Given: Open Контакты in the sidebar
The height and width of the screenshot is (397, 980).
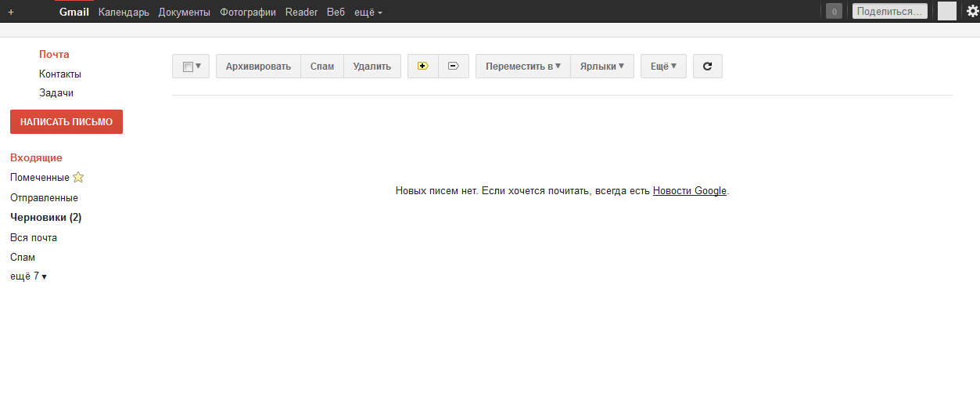Looking at the screenshot, I should click(60, 74).
